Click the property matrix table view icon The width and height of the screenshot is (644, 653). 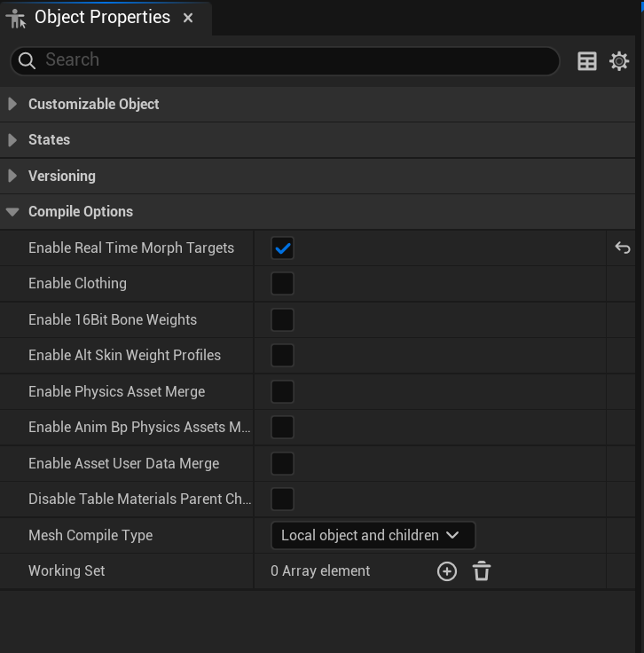pos(587,61)
